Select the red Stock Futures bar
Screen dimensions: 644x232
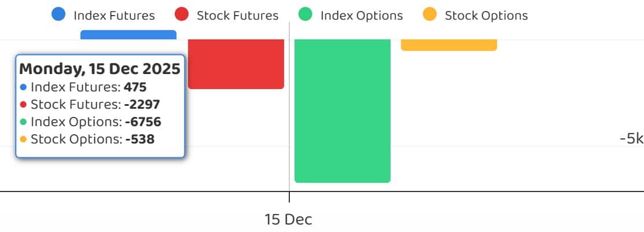tap(236, 64)
